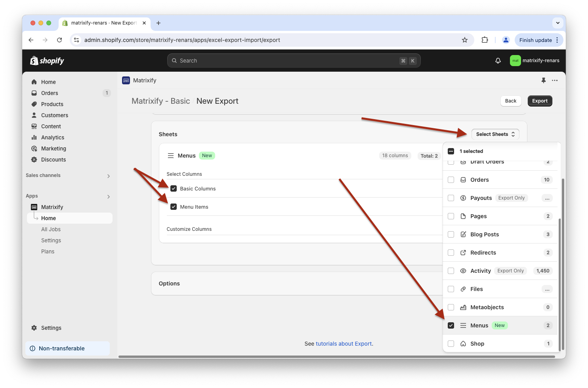
Task: Check the Orders sheet checkbox
Action: 451,180
